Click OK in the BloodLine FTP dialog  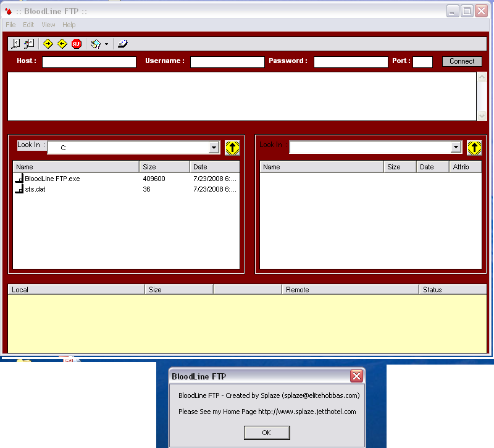pos(266,433)
